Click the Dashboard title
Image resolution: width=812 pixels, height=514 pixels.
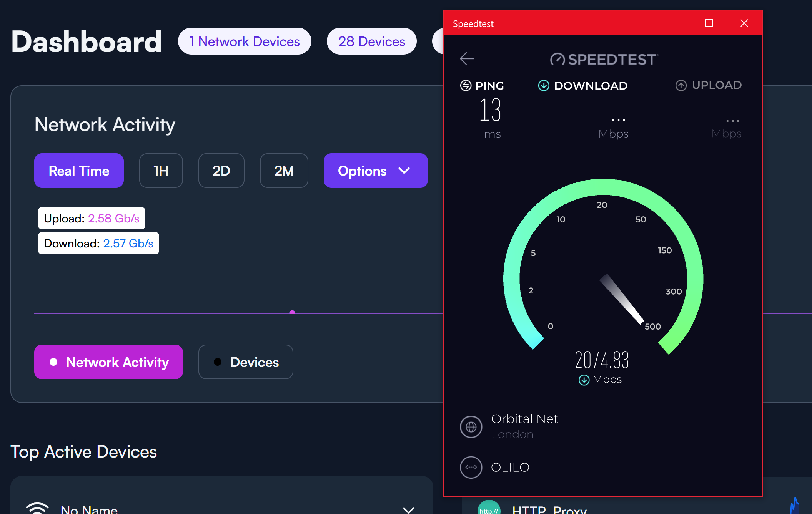click(x=87, y=41)
